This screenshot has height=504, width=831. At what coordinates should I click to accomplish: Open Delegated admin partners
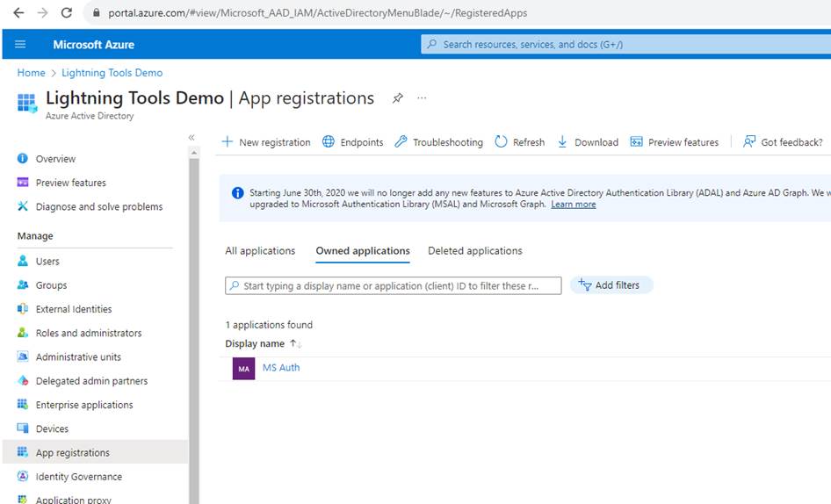(91, 380)
